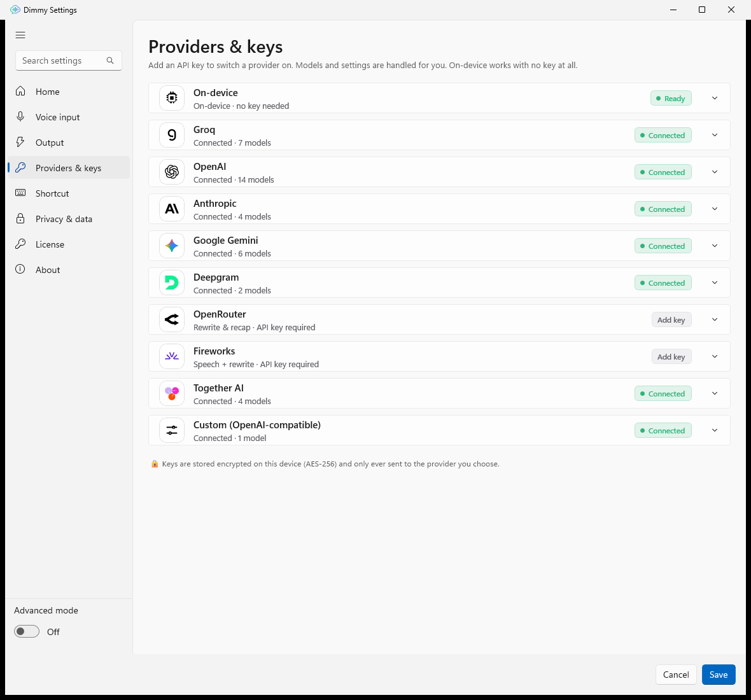The height and width of the screenshot is (700, 751).
Task: Expand the Deepgram provider chevron
Action: [x=715, y=283]
